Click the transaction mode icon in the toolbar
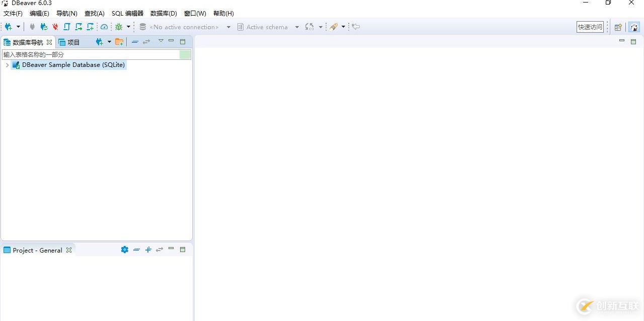Image resolution: width=644 pixels, height=321 pixels. (x=309, y=27)
